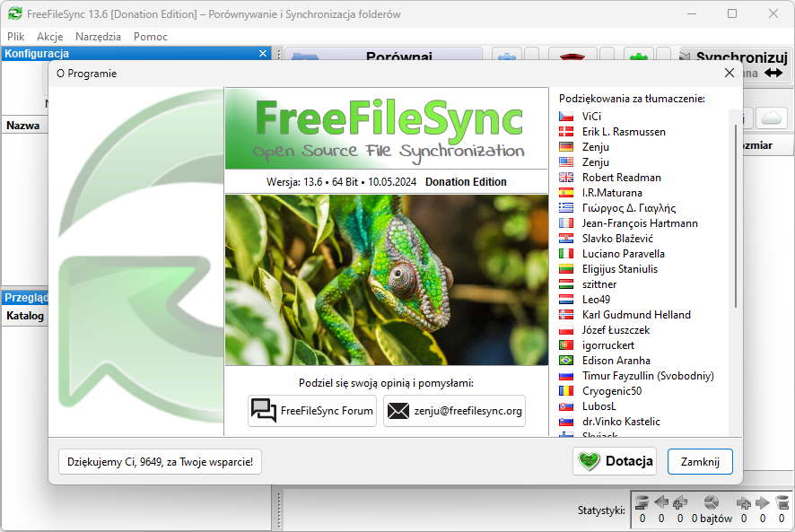Click the Katalog column header
This screenshot has width=795, height=532.
pos(25,316)
